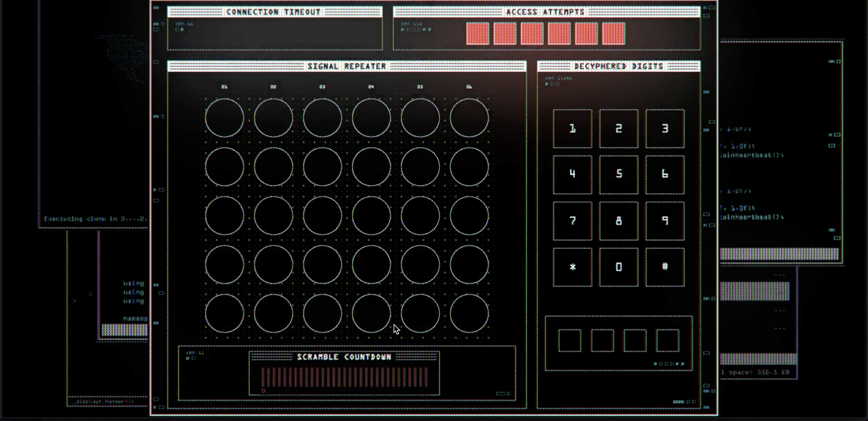Click the last red access attempt block

coord(613,33)
